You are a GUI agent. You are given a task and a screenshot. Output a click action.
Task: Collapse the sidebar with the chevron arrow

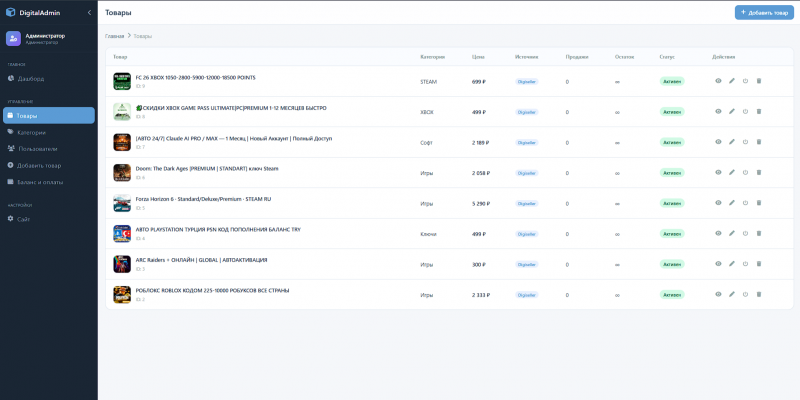89,12
